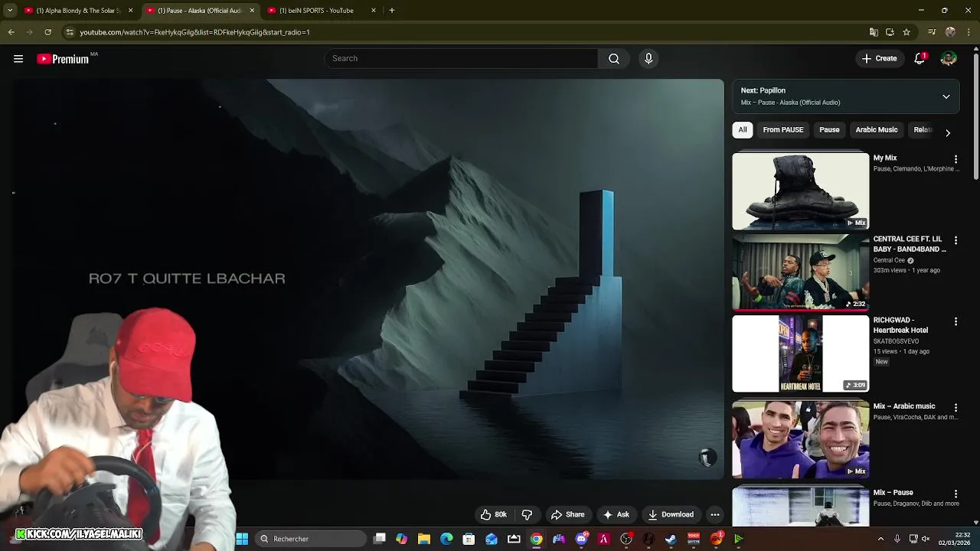The height and width of the screenshot is (551, 980).
Task: Reload the page in Chrome
Action: 47,32
